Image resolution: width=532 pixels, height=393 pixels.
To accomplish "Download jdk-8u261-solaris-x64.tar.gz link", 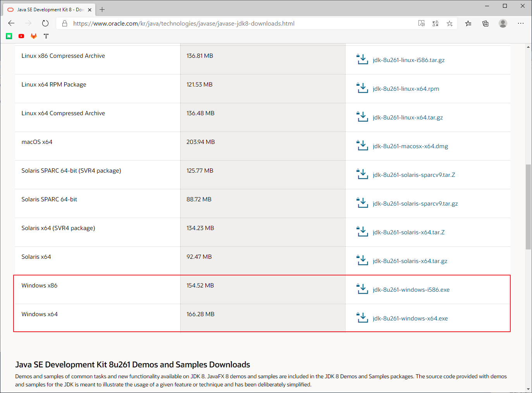I will tap(410, 261).
